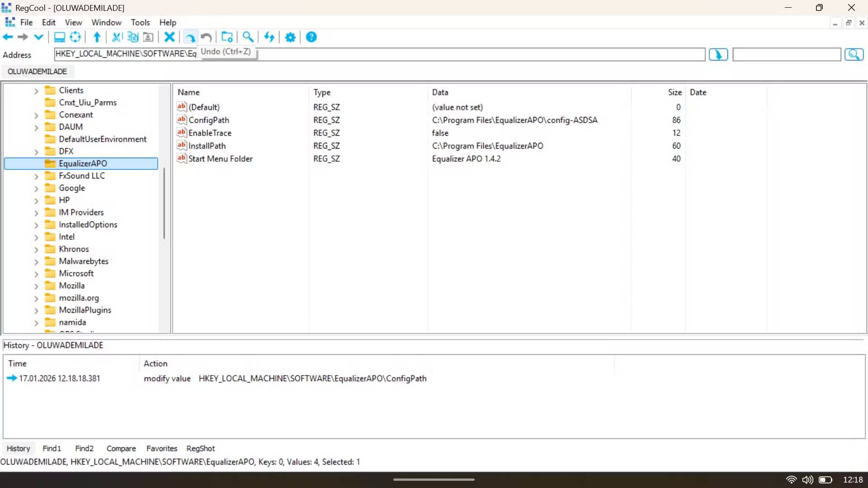Viewport: 868px width, 488px height.
Task: Redo the last undone action
Action: 206,37
